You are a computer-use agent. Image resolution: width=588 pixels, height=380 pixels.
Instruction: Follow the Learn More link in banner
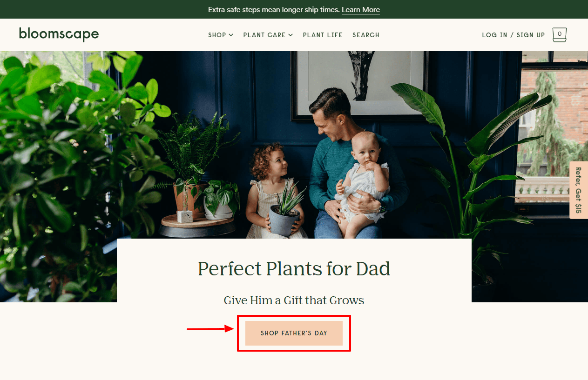click(x=361, y=9)
